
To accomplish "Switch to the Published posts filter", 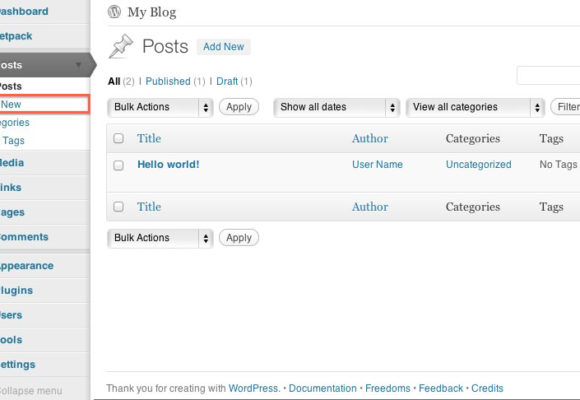I will tap(168, 81).
